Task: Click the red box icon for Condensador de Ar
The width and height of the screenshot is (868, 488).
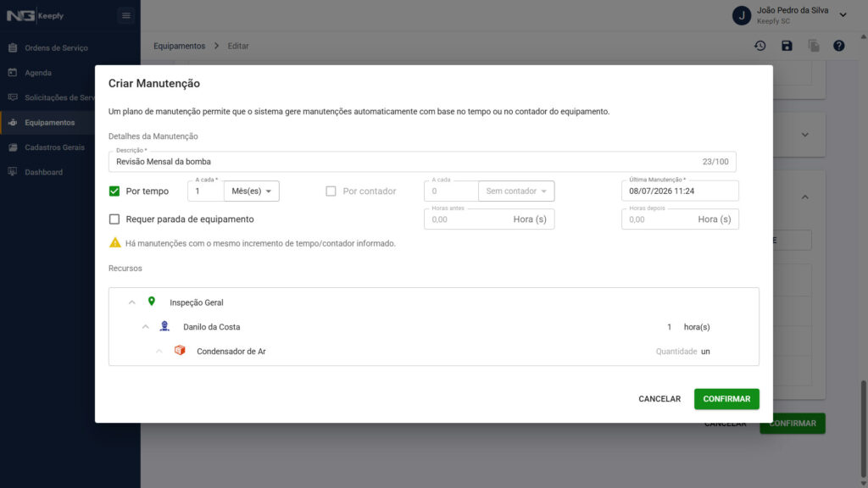Action: coord(180,350)
